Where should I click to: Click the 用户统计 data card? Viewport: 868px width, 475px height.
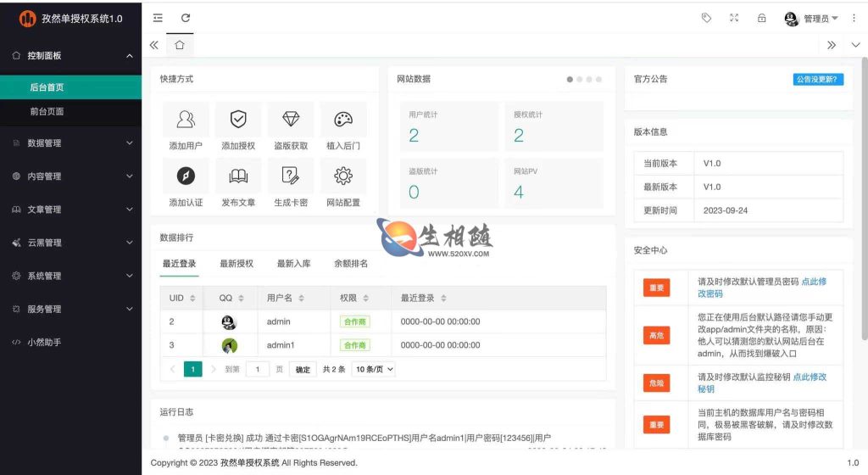coord(448,126)
